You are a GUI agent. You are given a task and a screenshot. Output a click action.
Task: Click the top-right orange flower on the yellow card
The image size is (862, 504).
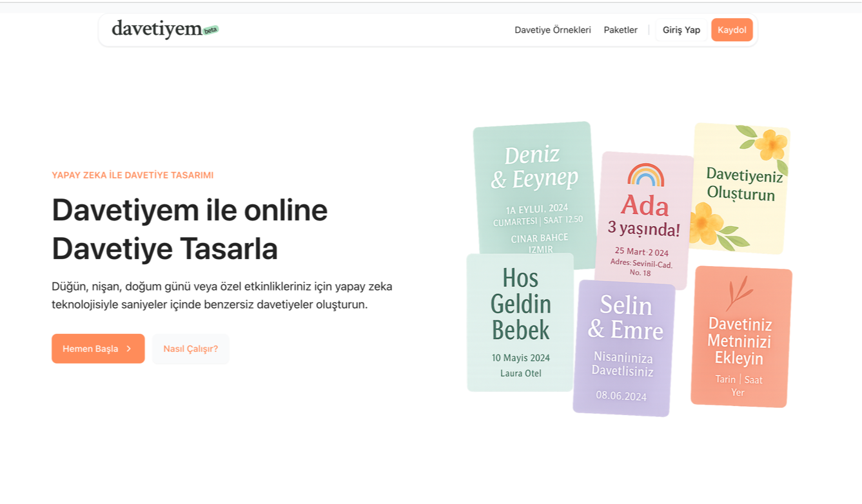770,144
